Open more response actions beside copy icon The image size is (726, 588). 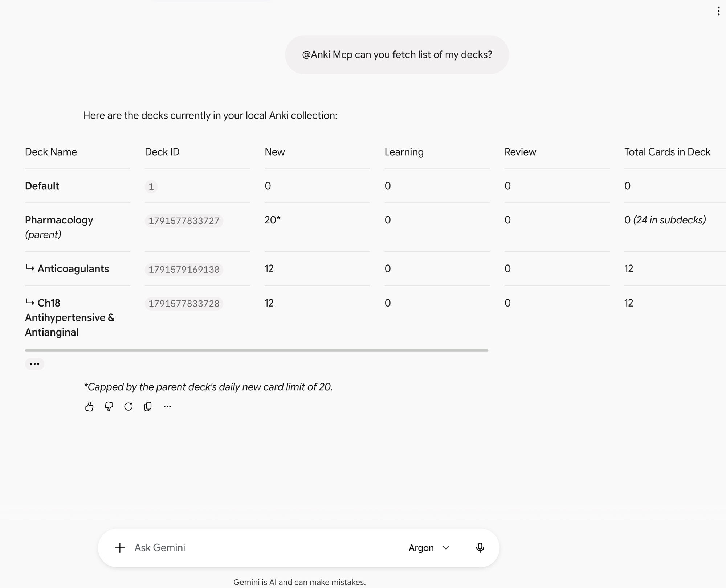pyautogui.click(x=167, y=407)
